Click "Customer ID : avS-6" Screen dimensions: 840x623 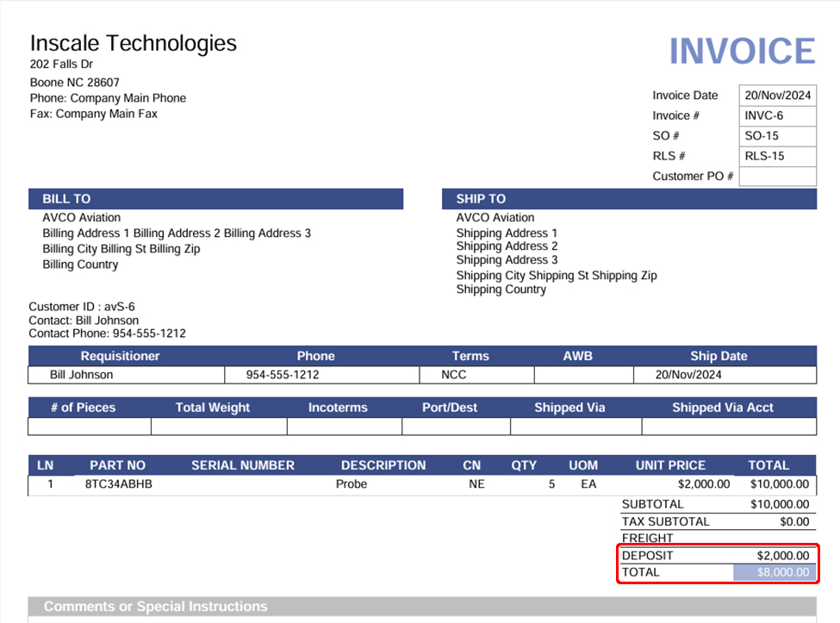[x=82, y=307]
